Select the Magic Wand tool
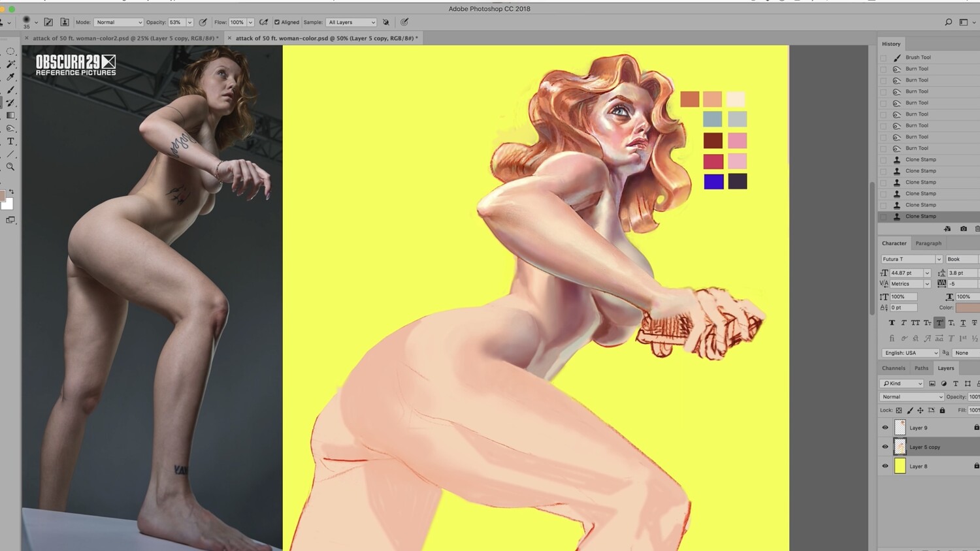The width and height of the screenshot is (980, 551). [10, 64]
